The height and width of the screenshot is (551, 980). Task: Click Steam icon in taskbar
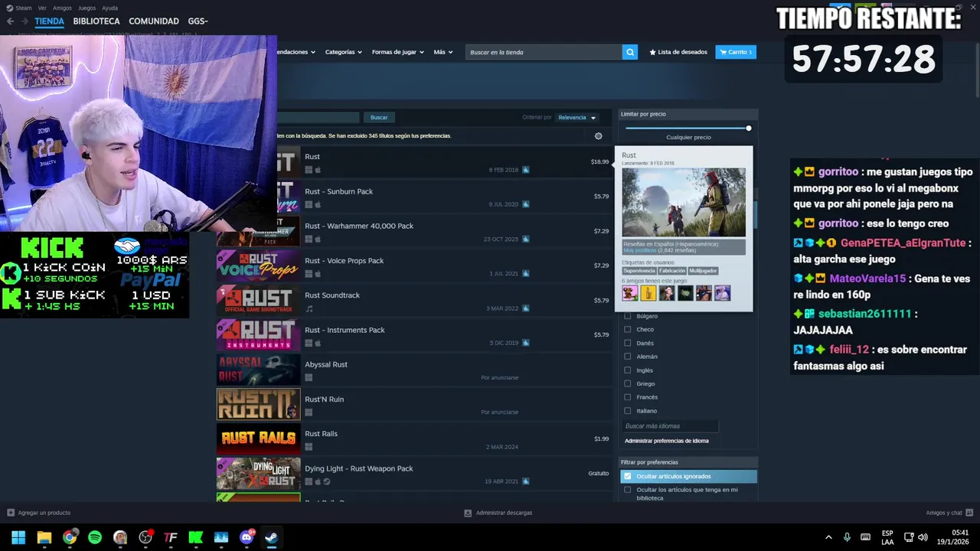pos(272,537)
